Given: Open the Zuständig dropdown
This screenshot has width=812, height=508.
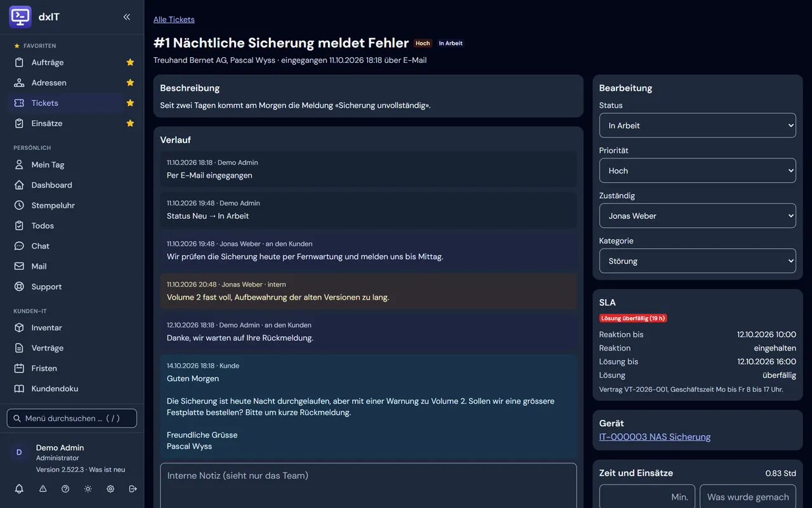Looking at the screenshot, I should point(697,215).
